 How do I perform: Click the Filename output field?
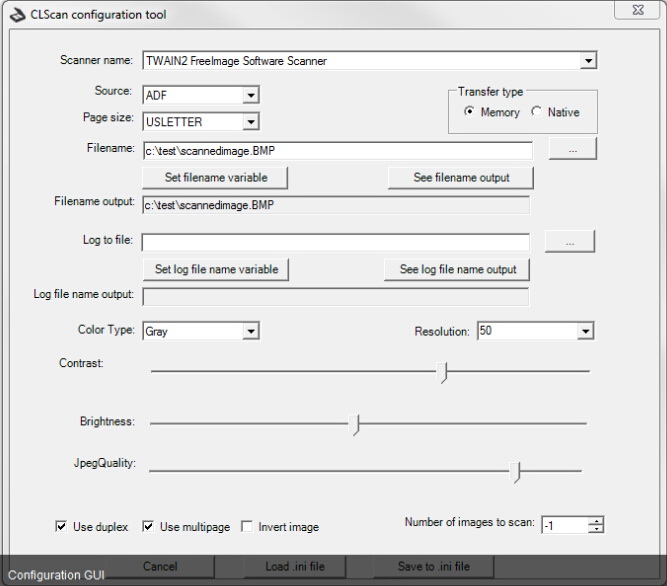336,205
